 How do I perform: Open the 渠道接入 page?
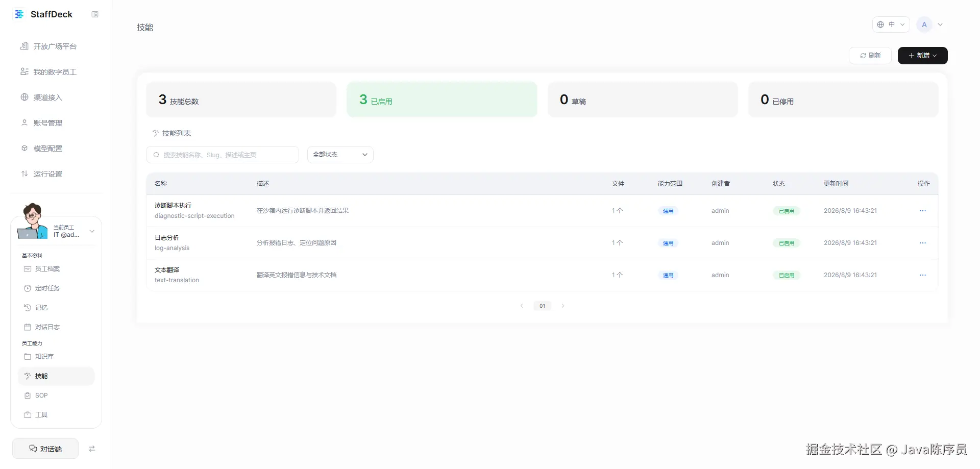pos(41,97)
